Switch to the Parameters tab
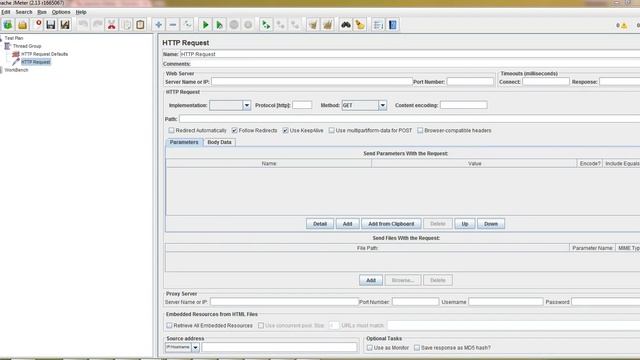 point(184,142)
